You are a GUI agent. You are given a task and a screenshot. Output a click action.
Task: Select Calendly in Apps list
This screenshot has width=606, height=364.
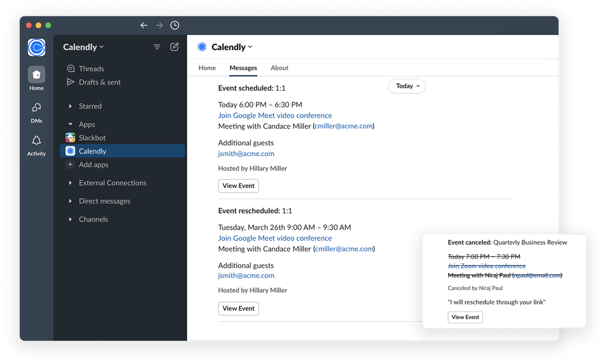click(122, 151)
